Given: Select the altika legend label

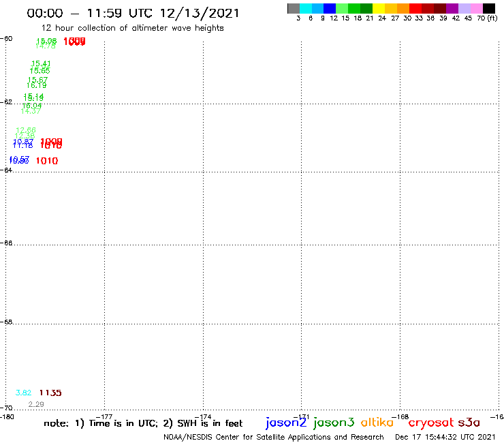Looking at the screenshot, I should 377,422.
